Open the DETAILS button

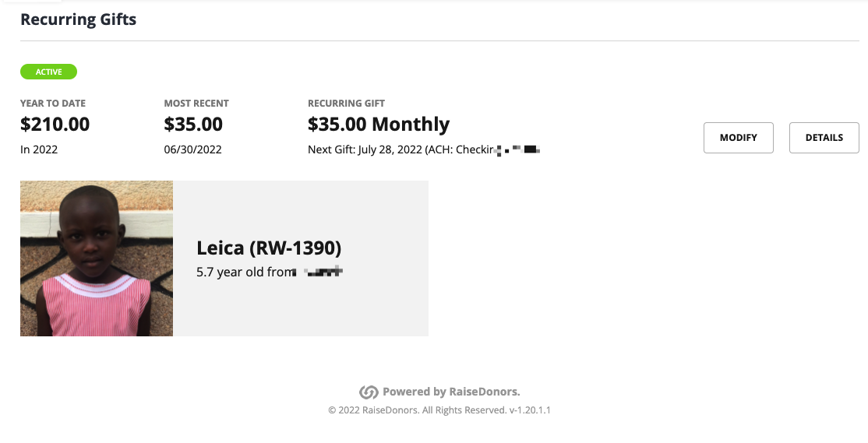[x=824, y=138]
